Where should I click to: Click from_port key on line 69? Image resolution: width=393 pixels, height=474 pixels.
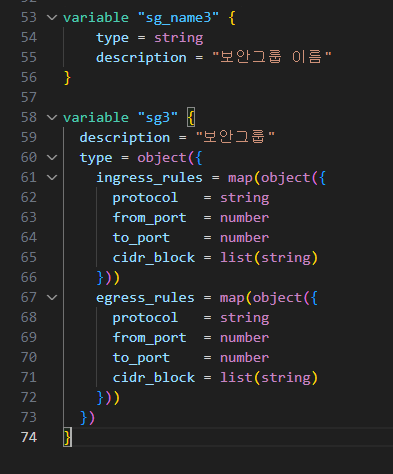click(x=149, y=338)
